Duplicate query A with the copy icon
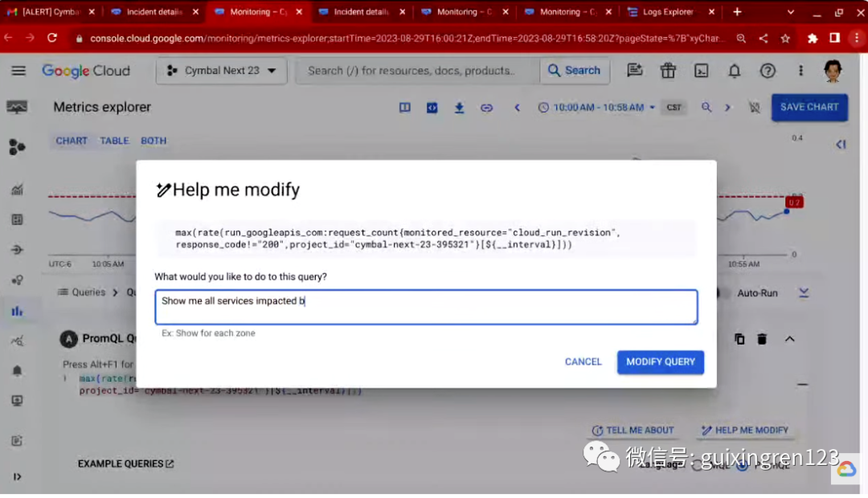868x498 pixels. click(739, 339)
